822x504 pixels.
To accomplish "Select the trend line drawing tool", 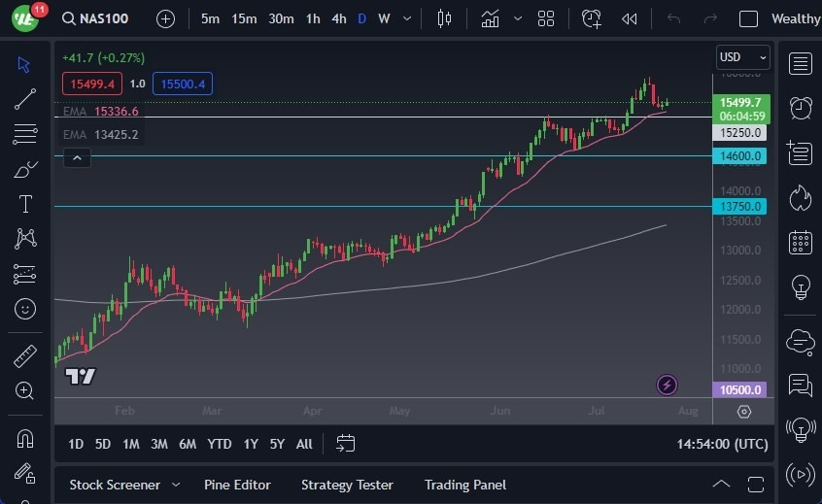I will pos(24,99).
